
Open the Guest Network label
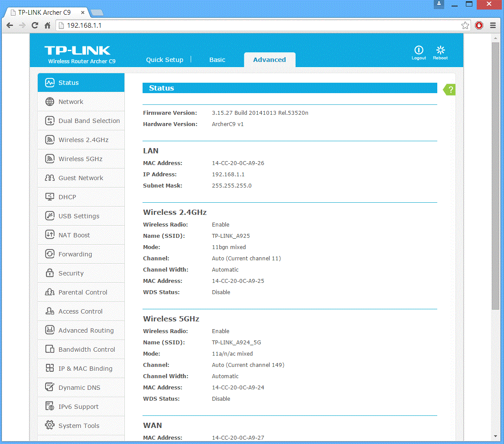(x=81, y=178)
